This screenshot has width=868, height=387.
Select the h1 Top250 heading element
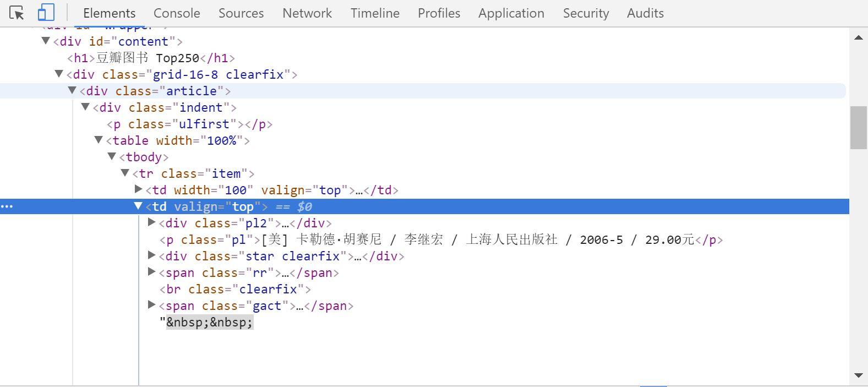pos(151,58)
